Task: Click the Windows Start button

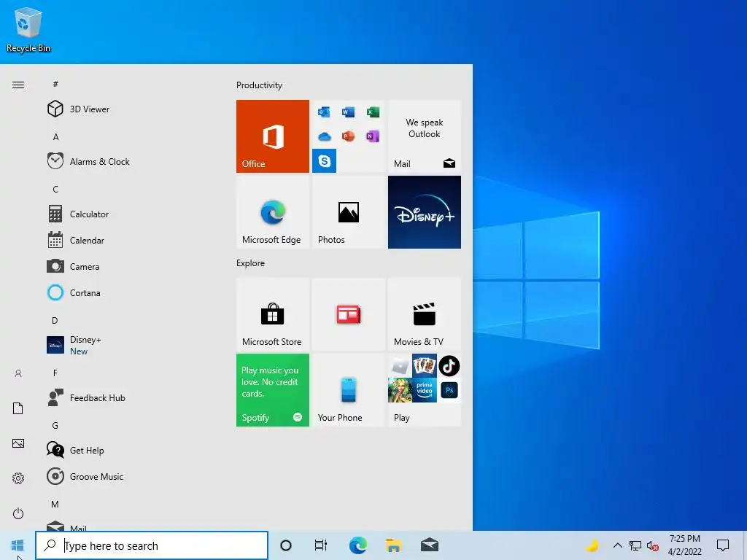Action: [18, 545]
